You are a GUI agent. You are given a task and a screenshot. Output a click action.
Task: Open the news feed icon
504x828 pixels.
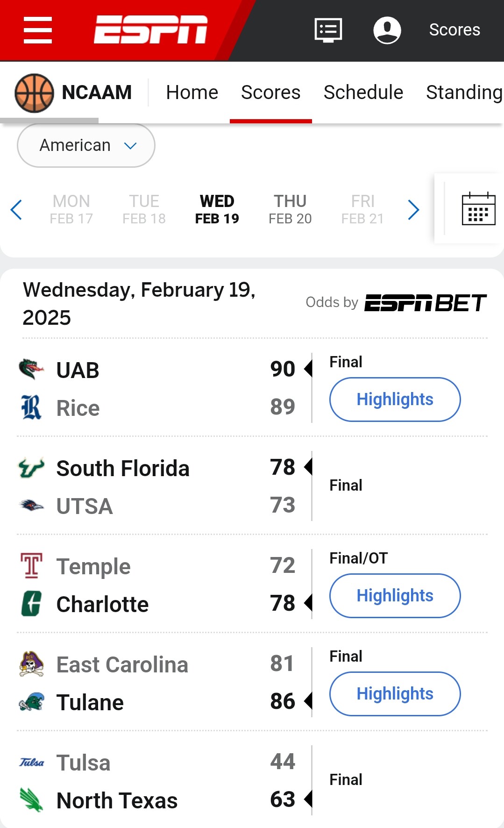(328, 30)
